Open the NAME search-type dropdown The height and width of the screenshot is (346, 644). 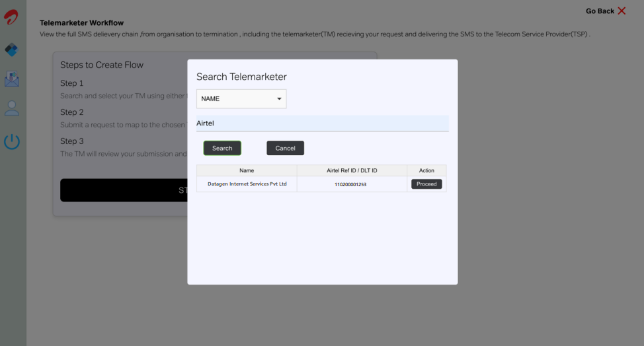pos(241,99)
